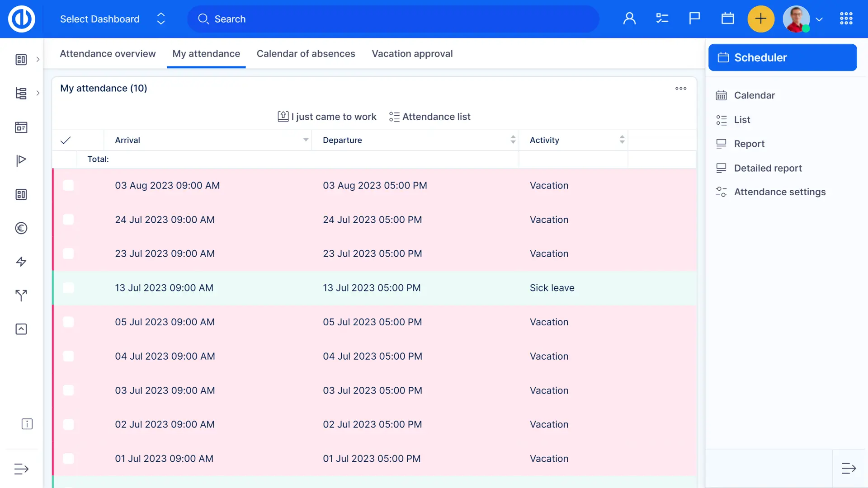Tick the 01 Jul 2023 row checkbox
This screenshot has height=488, width=868.
pyautogui.click(x=68, y=459)
